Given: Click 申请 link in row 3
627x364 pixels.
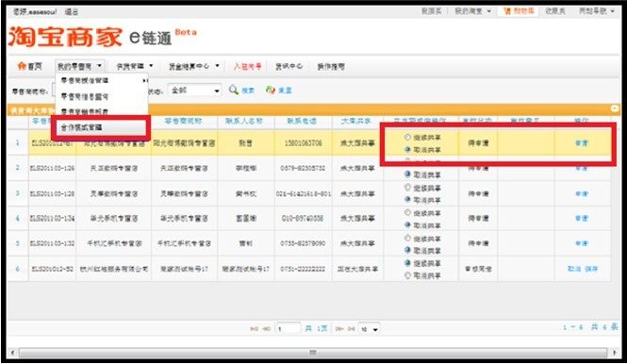Looking at the screenshot, I should [x=582, y=193].
